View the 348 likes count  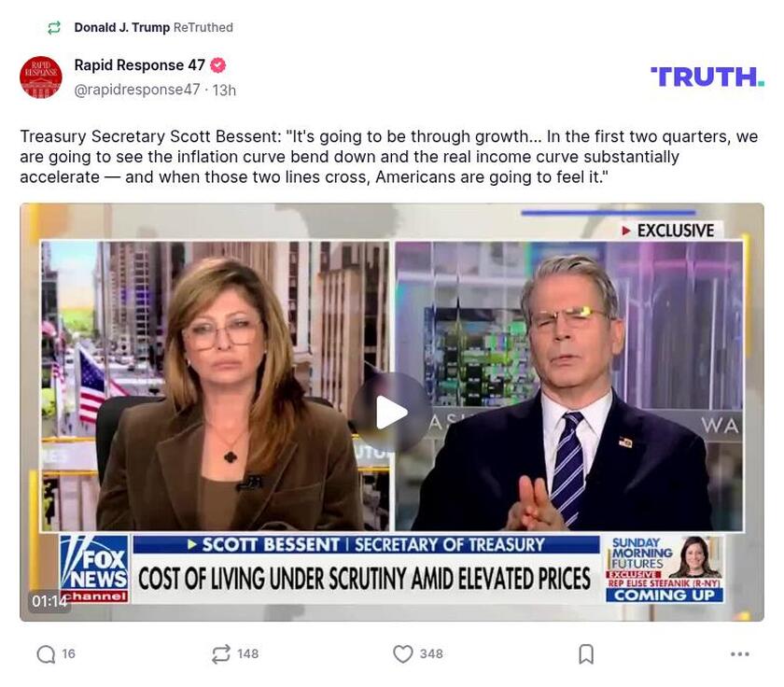coord(431,654)
